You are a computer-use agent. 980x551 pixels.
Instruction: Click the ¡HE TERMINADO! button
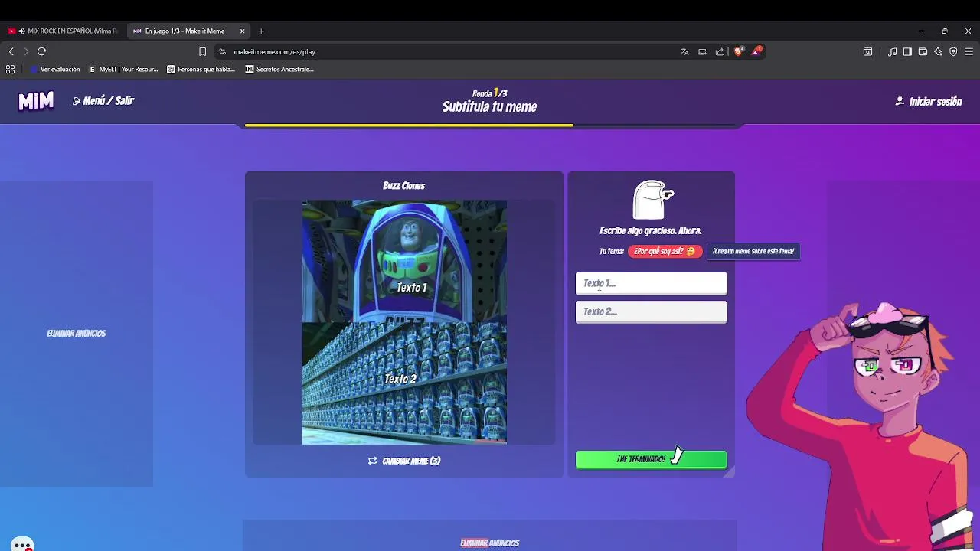point(651,459)
